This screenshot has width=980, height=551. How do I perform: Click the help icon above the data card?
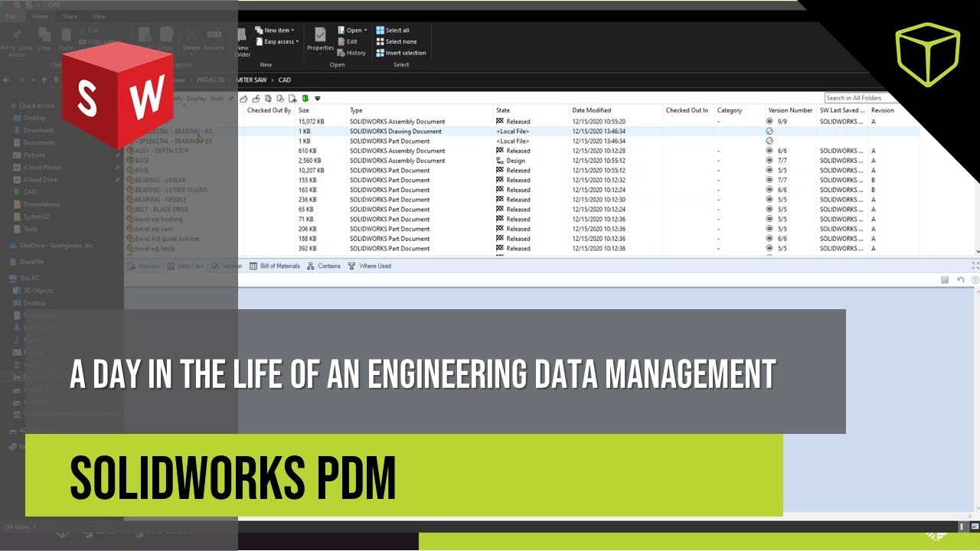(x=975, y=280)
